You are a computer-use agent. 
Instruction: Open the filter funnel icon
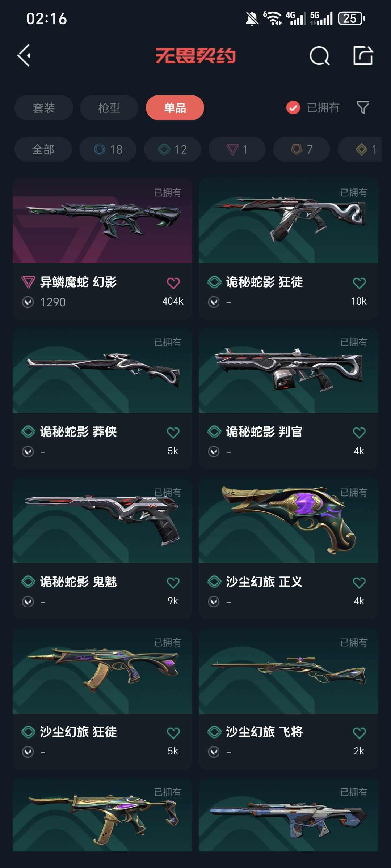click(x=363, y=107)
